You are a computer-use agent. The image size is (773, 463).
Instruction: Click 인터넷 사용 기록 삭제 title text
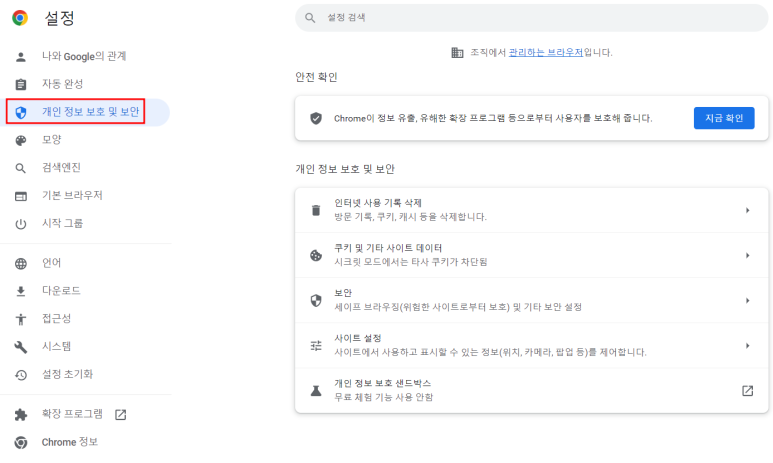point(378,203)
